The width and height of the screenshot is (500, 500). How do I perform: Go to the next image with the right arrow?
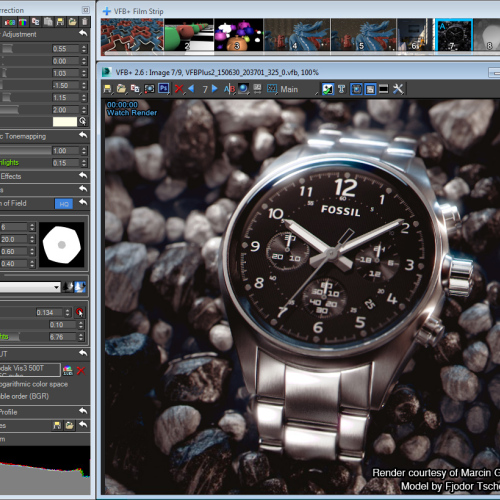point(215,89)
